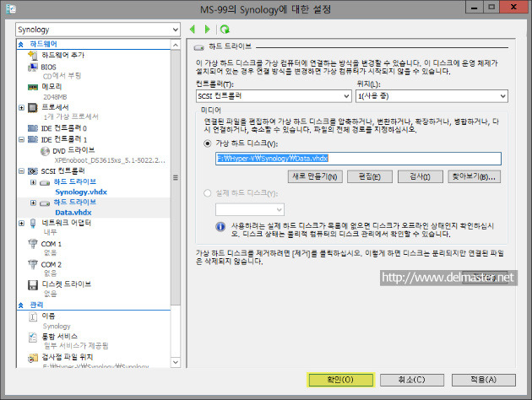Click the 취소(C) cancel button
Screen dimensions: 532x400
pyautogui.click(x=412, y=380)
